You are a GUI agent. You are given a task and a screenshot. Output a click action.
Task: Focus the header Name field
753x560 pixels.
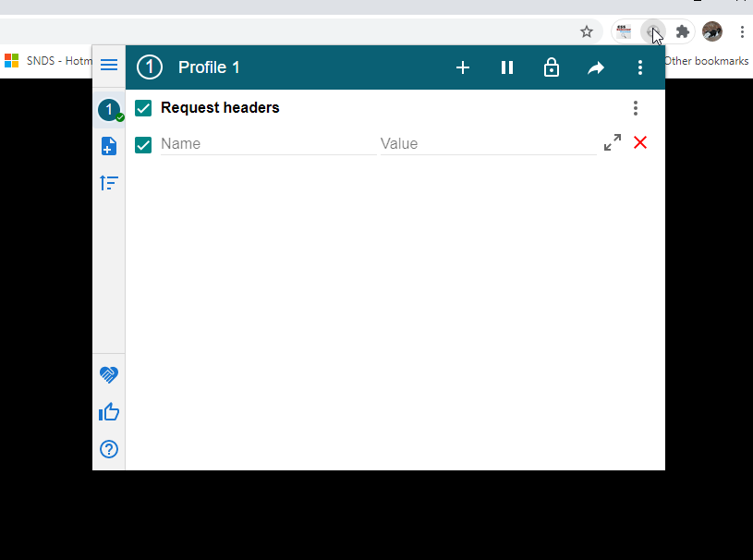coord(269,144)
